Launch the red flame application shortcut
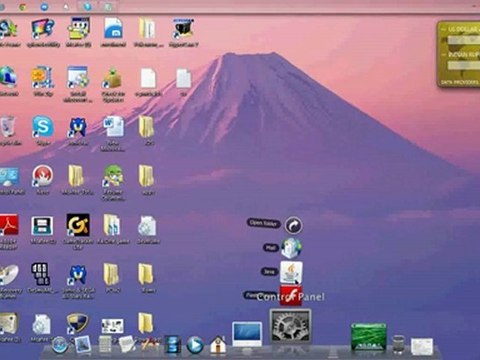The height and width of the screenshot is (360, 480). click(x=42, y=176)
